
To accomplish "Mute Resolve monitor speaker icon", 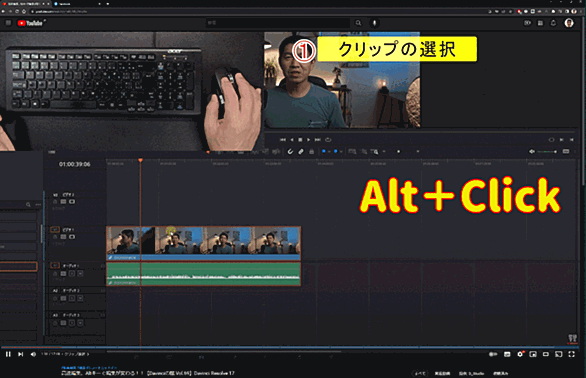I will (532, 151).
